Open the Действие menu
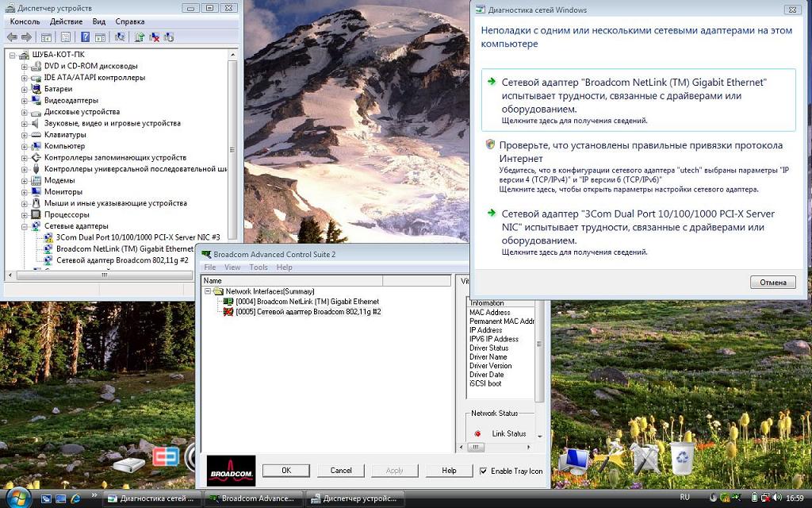 [x=67, y=21]
